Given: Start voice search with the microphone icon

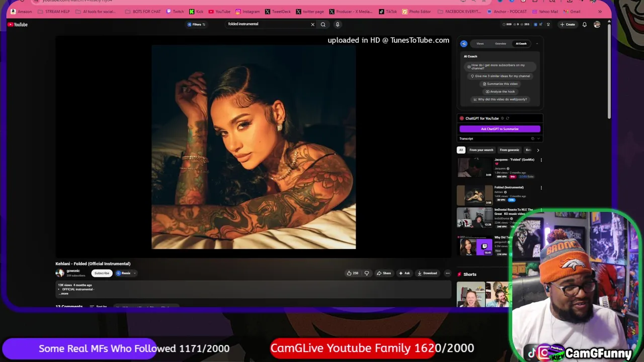Looking at the screenshot, I should click(x=338, y=24).
